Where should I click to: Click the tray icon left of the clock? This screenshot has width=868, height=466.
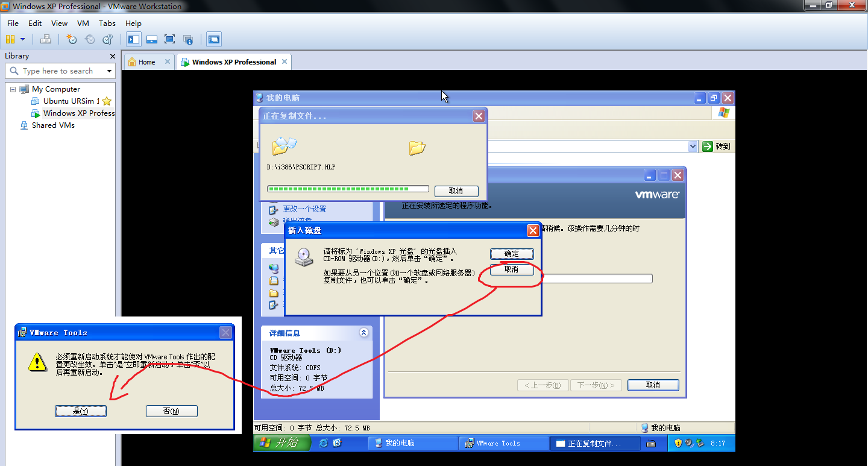point(700,443)
